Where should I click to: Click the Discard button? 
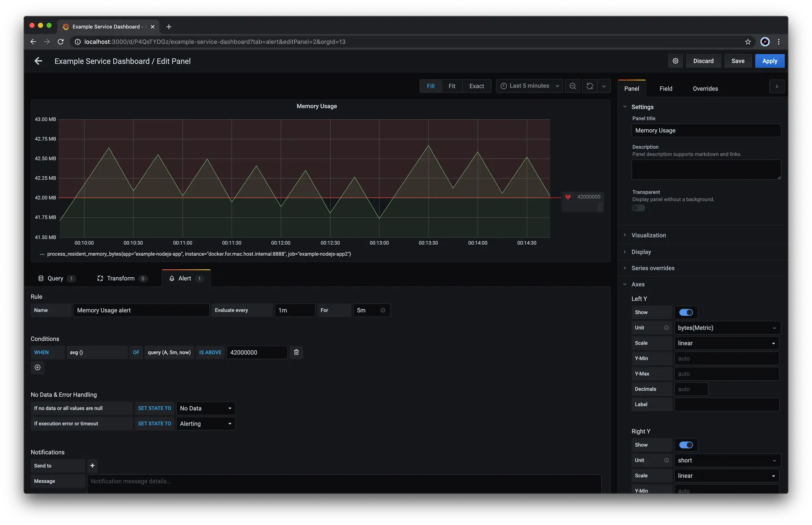tap(703, 61)
